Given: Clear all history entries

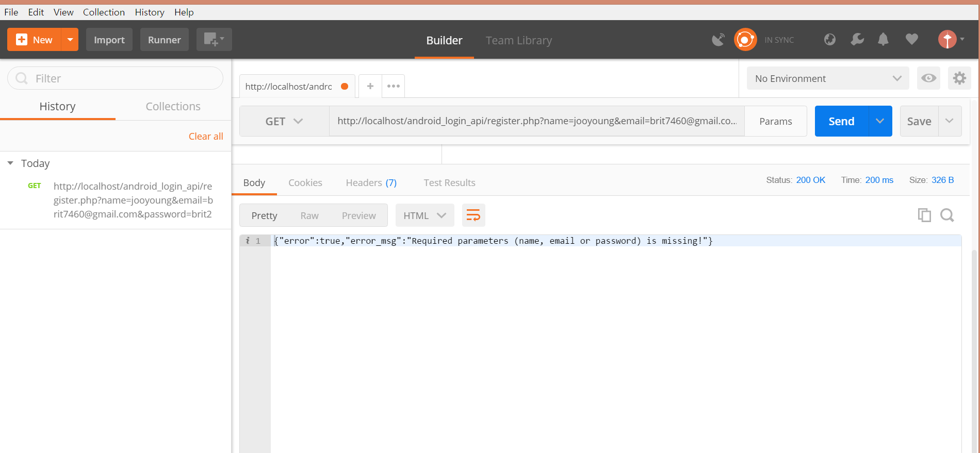Looking at the screenshot, I should point(206,136).
